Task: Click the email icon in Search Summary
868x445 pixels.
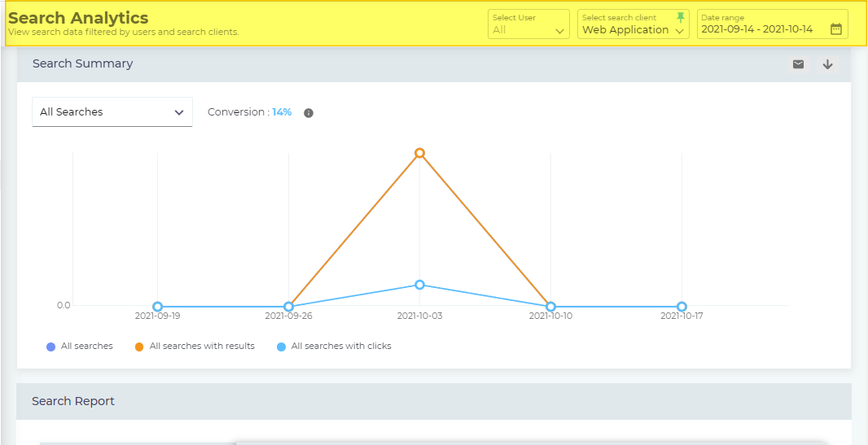Action: [x=798, y=64]
